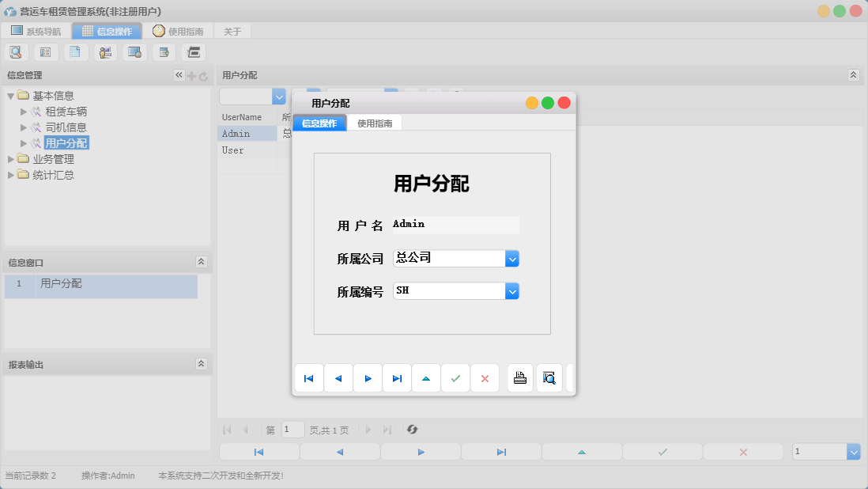The height and width of the screenshot is (489, 868).
Task: Open the page size dropdown at bottom right
Action: [853, 451]
